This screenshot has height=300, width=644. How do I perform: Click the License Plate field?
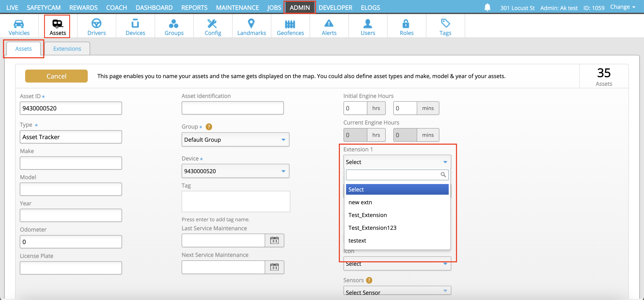coord(71,268)
